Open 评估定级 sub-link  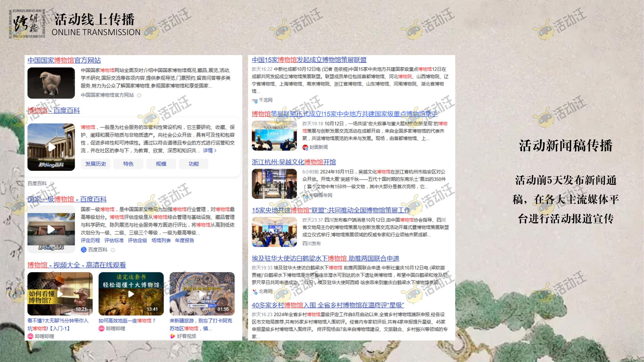point(137,240)
